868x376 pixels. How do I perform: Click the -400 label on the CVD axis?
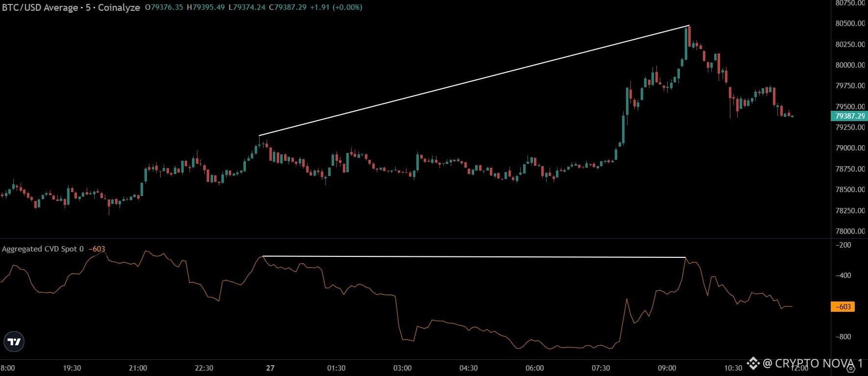843,276
